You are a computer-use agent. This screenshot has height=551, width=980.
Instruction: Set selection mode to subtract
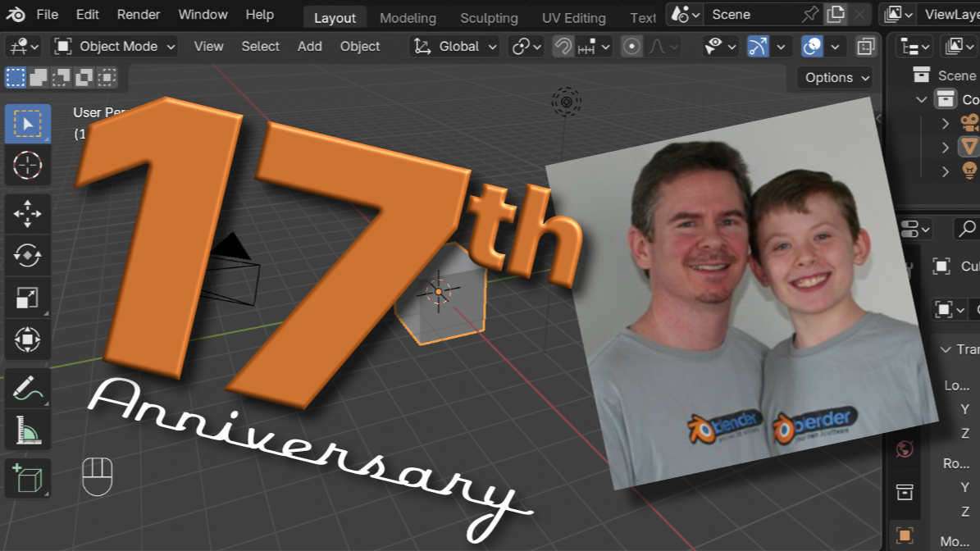(x=62, y=77)
